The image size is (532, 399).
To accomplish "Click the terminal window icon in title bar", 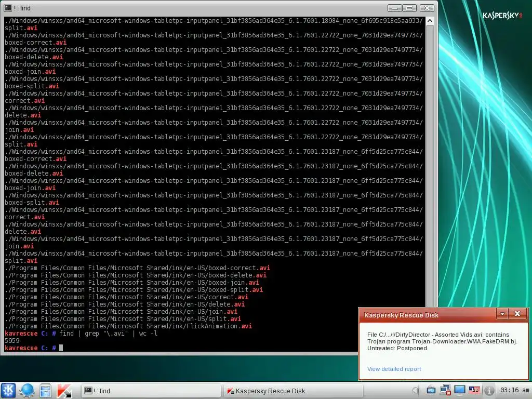I will [8, 8].
